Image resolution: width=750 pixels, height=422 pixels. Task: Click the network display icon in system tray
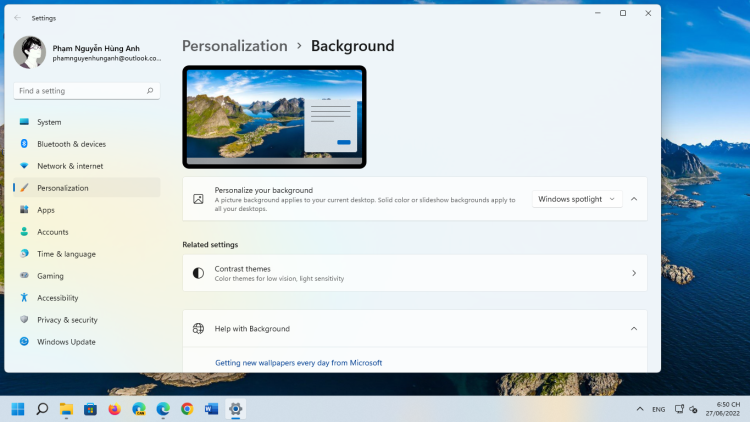[x=679, y=409]
